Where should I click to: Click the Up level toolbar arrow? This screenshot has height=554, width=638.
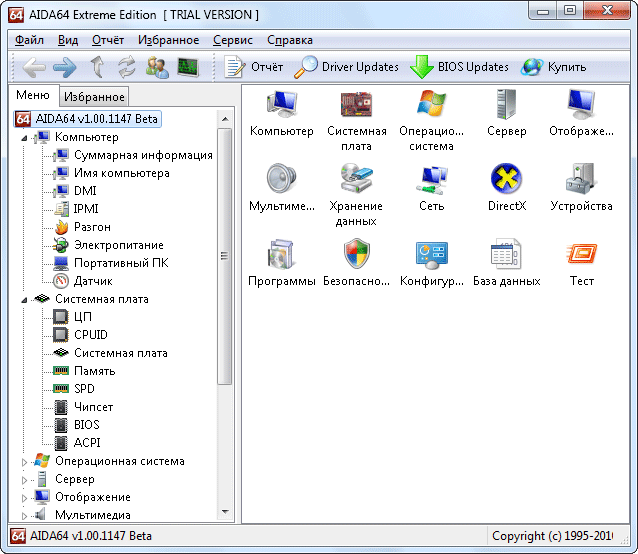pos(97,67)
